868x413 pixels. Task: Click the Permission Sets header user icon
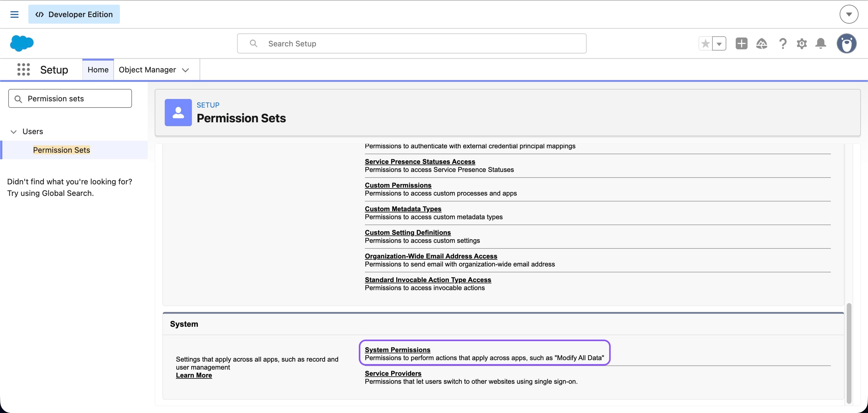[178, 112]
